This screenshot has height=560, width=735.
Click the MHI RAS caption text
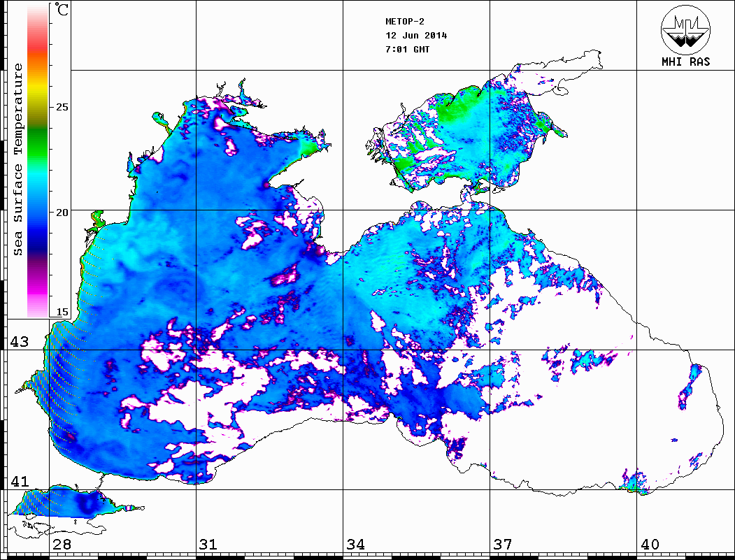686,62
